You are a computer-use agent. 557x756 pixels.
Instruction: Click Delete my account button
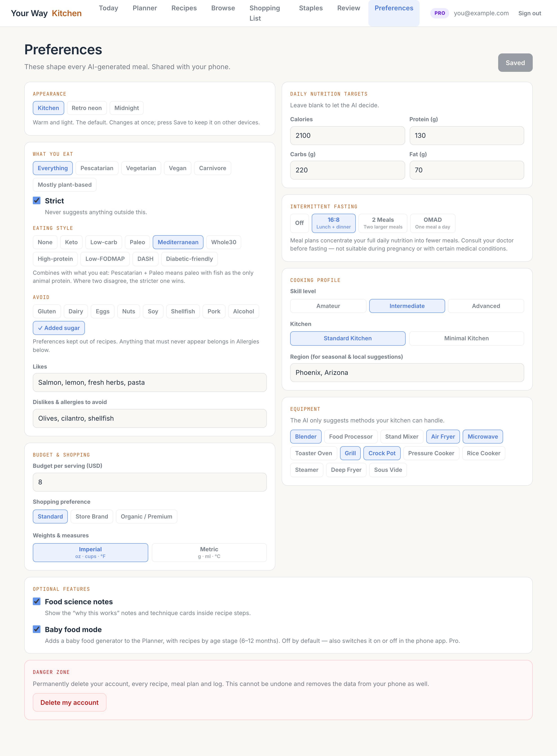coord(69,702)
